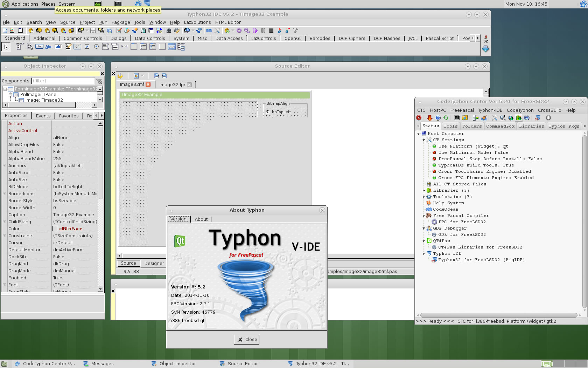
Task: Pick the TEdit 'ab' component icon
Action: (x=58, y=47)
